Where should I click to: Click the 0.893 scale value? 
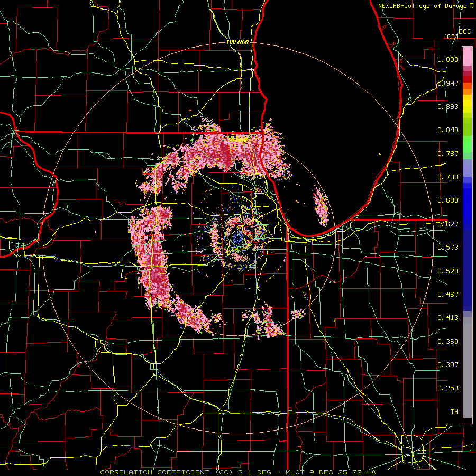pyautogui.click(x=448, y=106)
